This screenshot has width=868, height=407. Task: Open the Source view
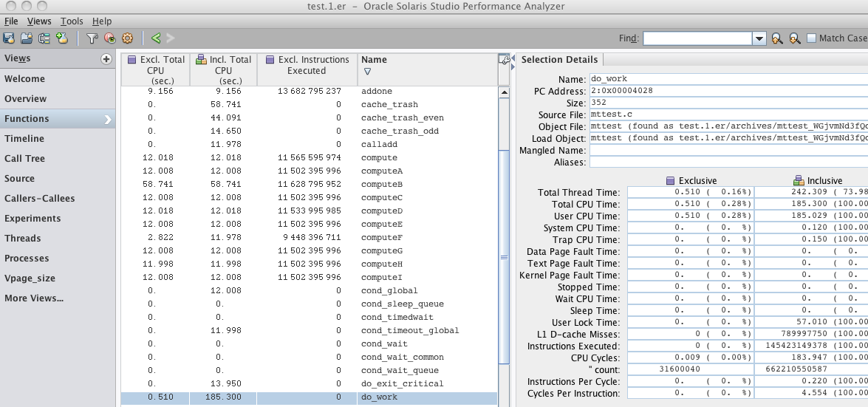[58, 178]
